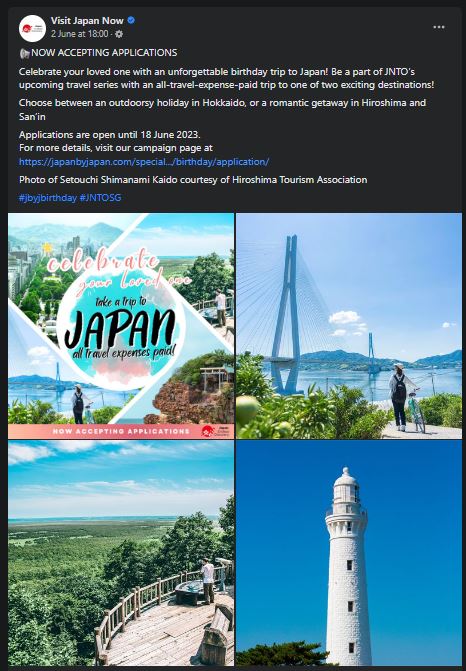The width and height of the screenshot is (466, 671).
Task: View the white lighthouse photo
Action: [x=349, y=553]
